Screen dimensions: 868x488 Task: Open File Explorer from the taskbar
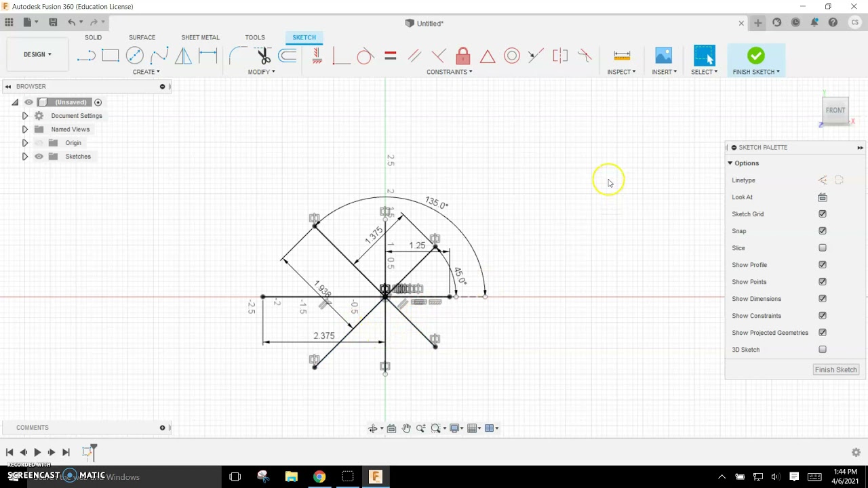click(291, 476)
